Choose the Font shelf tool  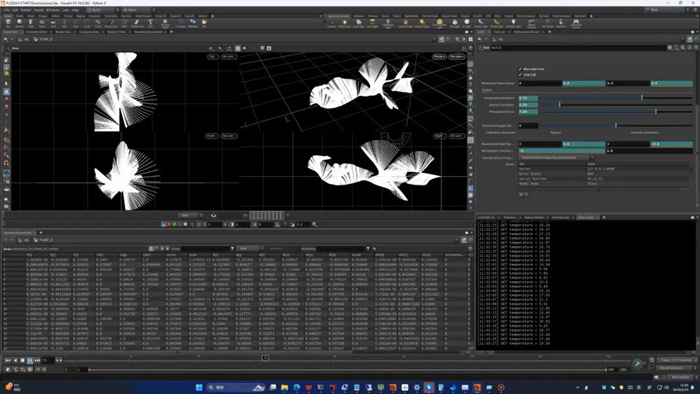click(x=150, y=22)
